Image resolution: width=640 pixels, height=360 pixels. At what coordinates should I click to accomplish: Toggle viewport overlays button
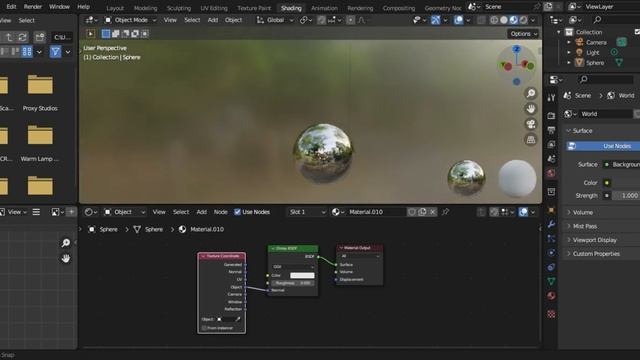click(458, 20)
